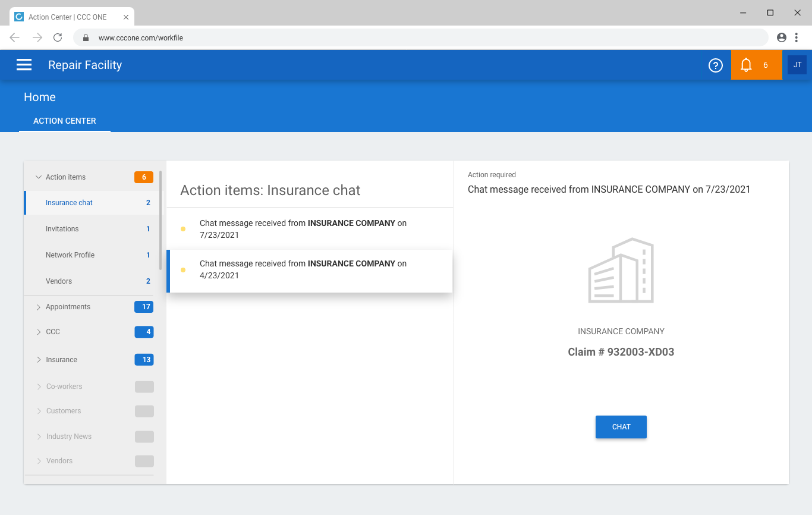
Task: Click the INSURANCE COMPANY name under building icon
Action: pos(621,331)
